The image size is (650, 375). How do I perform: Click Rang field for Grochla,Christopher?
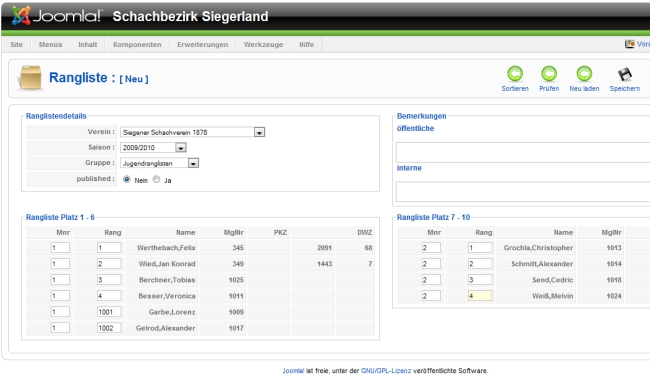(x=480, y=248)
